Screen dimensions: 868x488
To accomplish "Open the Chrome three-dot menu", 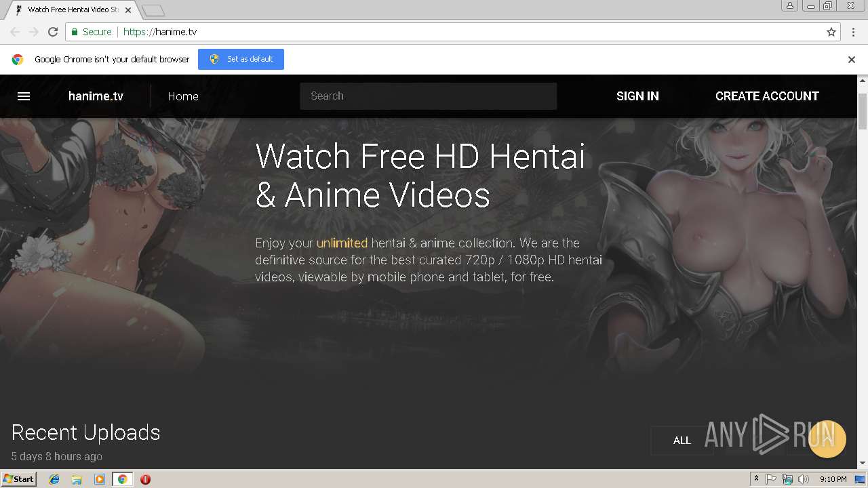I will tap(854, 32).
